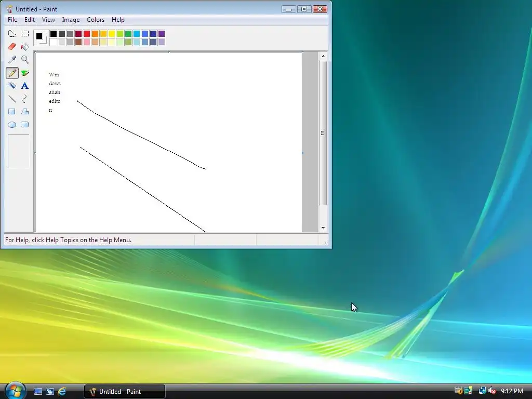Select the Pick Color eyedropper tool
Viewport: 532px width, 399px height.
[12, 60]
